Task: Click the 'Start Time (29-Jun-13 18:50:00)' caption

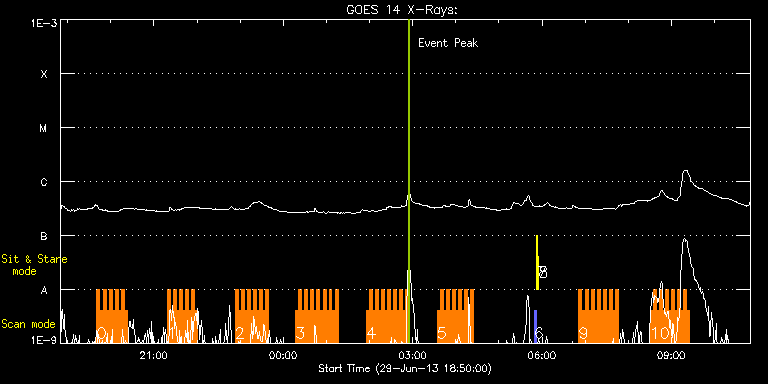Action: pos(405,368)
